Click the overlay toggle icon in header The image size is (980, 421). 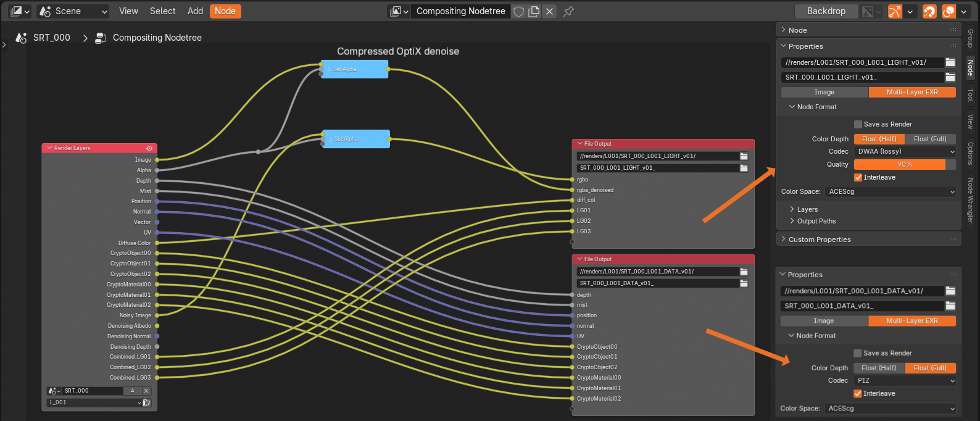(x=949, y=11)
